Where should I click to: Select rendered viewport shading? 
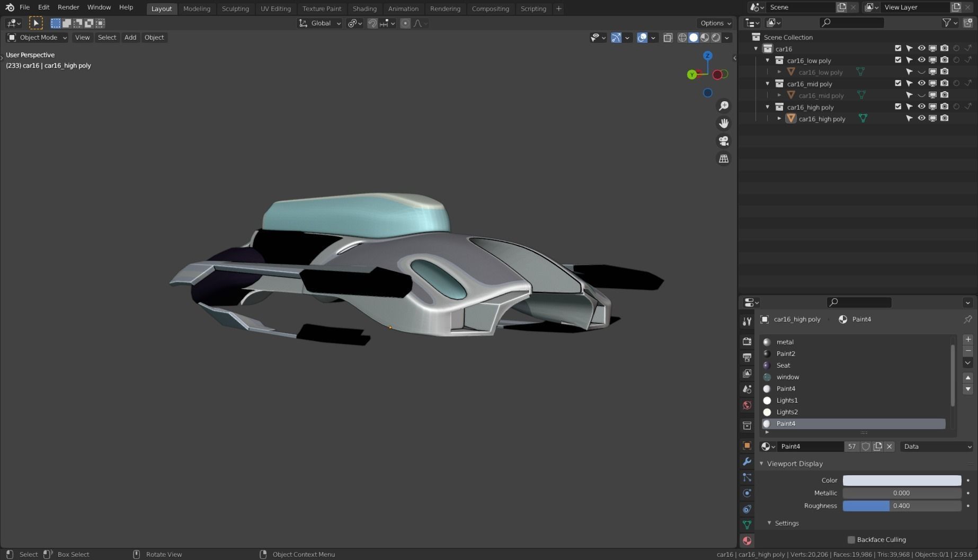click(x=716, y=38)
